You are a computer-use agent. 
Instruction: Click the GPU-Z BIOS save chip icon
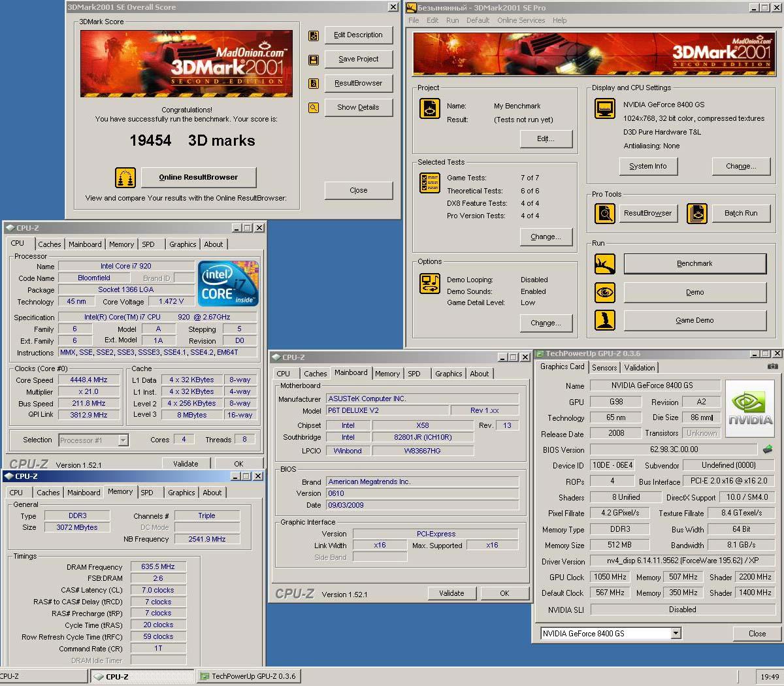click(x=768, y=449)
